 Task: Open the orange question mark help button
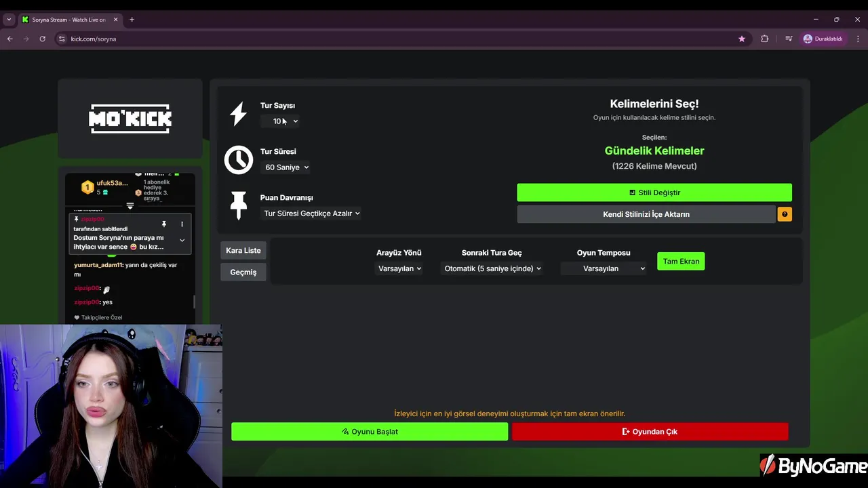[x=785, y=214]
